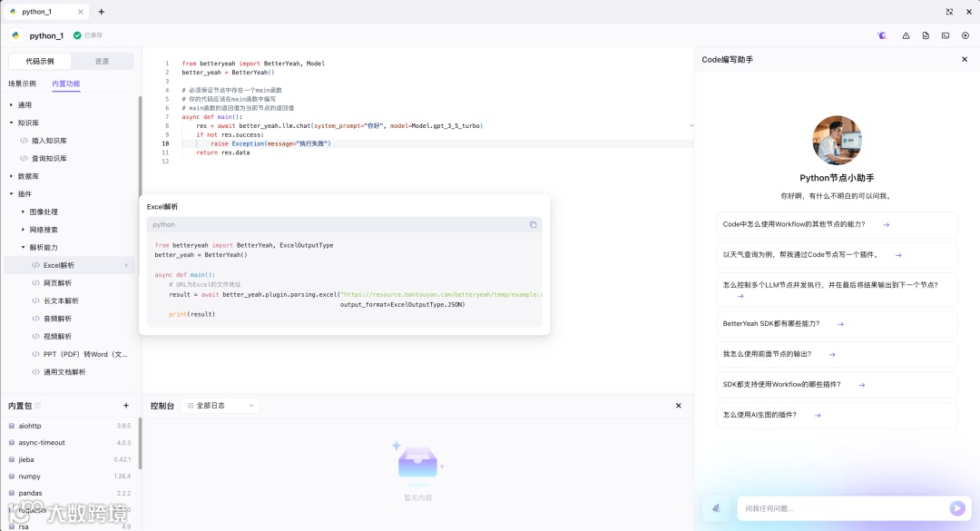The height and width of the screenshot is (531, 980).
Task: Ask 'Code中怎么使用Workflow的其他节点的能力?'
Action: [x=837, y=224]
